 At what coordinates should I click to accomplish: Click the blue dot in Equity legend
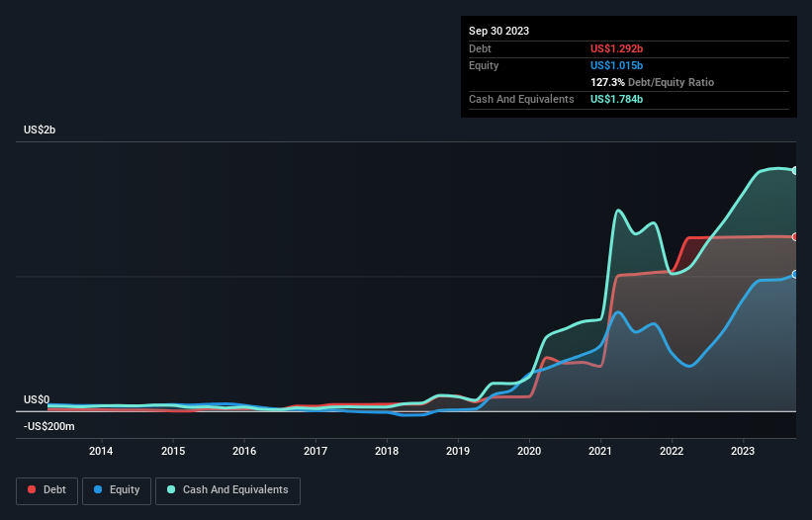tap(97, 489)
